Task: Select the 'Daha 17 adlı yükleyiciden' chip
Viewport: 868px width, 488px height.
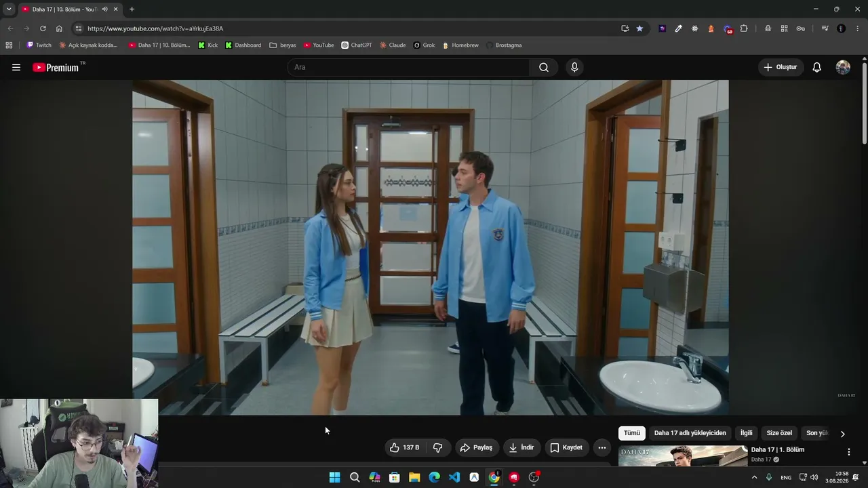Action: (x=690, y=433)
